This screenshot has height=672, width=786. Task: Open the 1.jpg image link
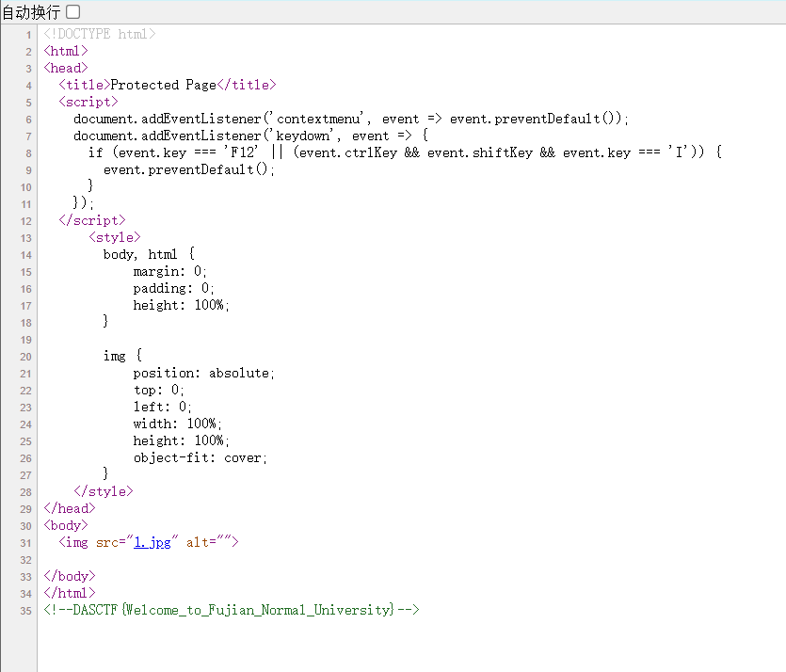(152, 542)
